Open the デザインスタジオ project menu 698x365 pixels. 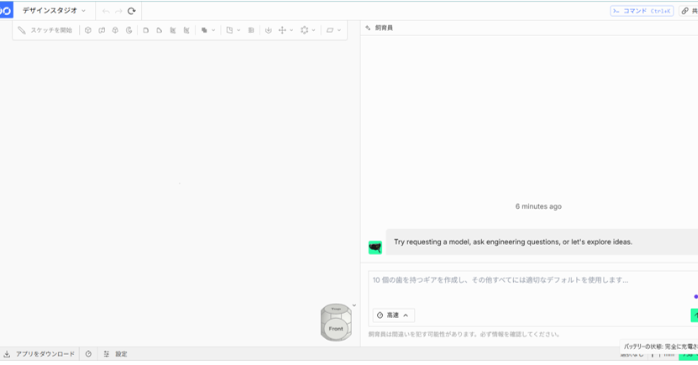click(54, 11)
